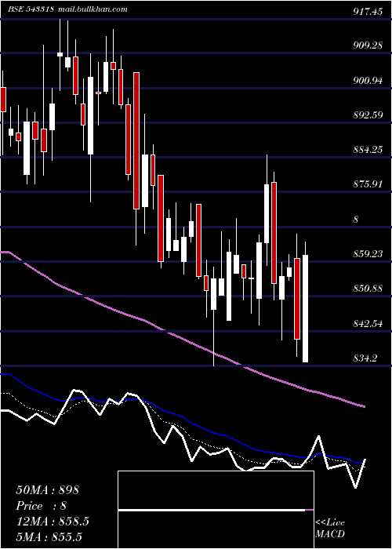This screenshot has height=549, width=392.
Task: Click the <<Live MACD label
Action: [330, 529]
